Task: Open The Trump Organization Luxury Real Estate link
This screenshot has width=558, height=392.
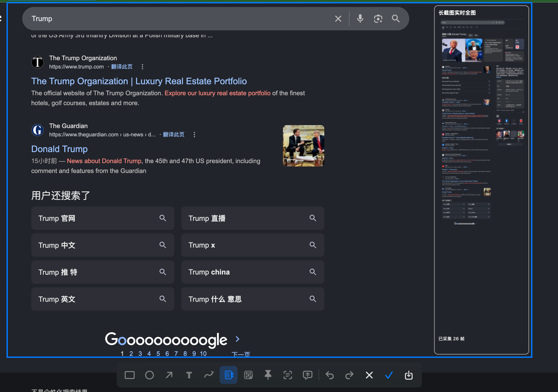Action: (139, 81)
